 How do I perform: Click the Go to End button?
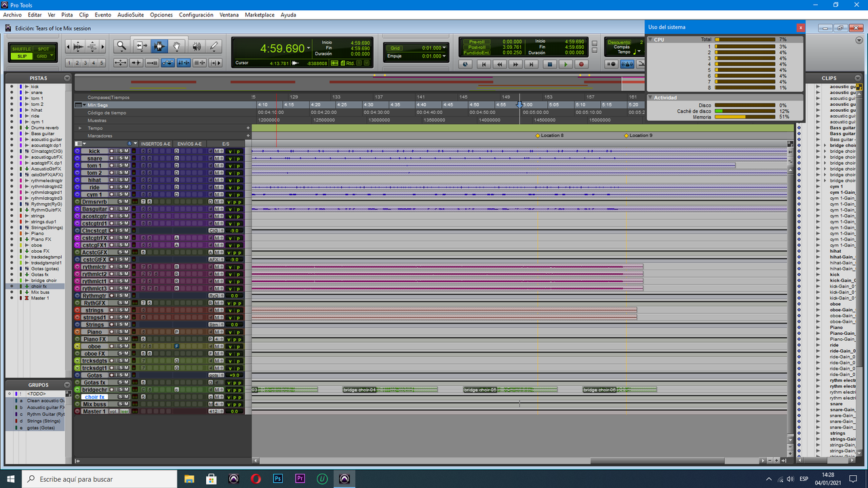pos(532,64)
